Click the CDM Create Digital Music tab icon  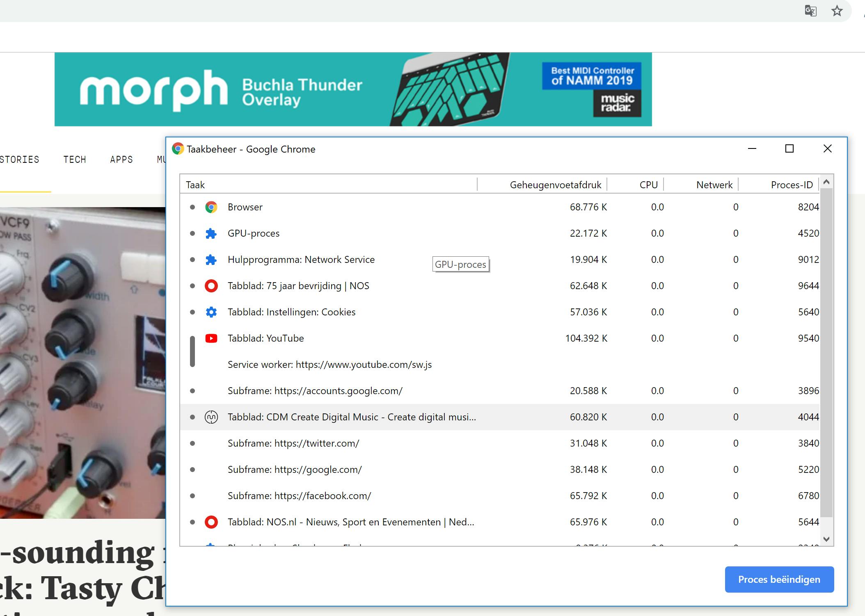(x=211, y=417)
